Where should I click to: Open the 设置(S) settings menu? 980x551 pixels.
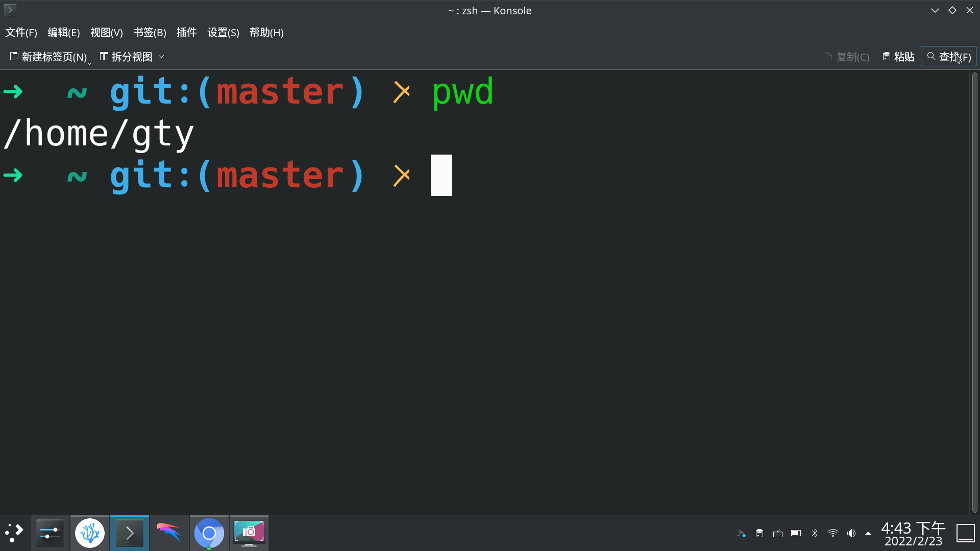coord(223,33)
